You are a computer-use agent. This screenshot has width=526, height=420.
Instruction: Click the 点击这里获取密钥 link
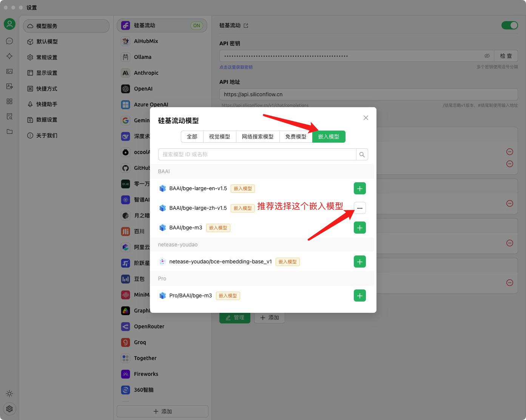coord(236,67)
